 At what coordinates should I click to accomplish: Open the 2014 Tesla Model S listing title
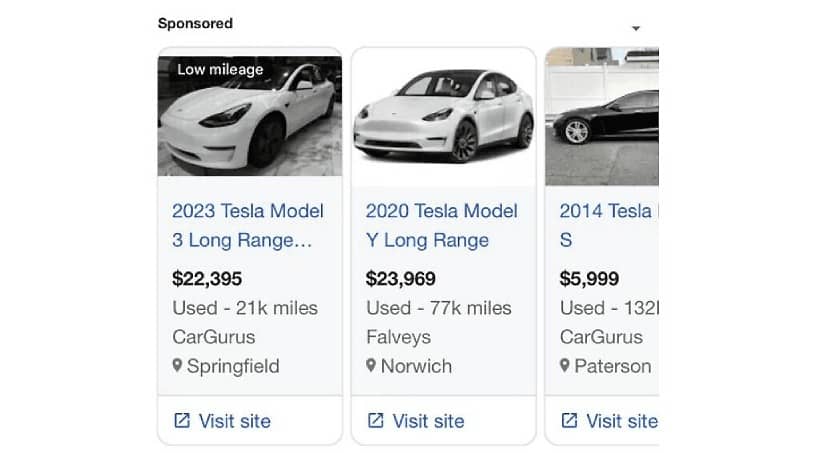606,226
